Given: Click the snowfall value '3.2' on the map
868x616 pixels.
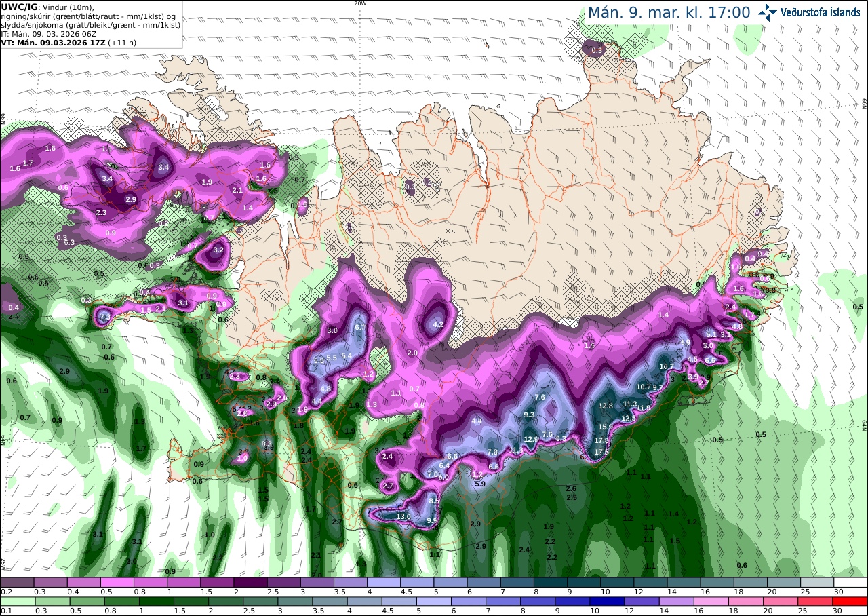Looking at the screenshot, I should [218, 250].
